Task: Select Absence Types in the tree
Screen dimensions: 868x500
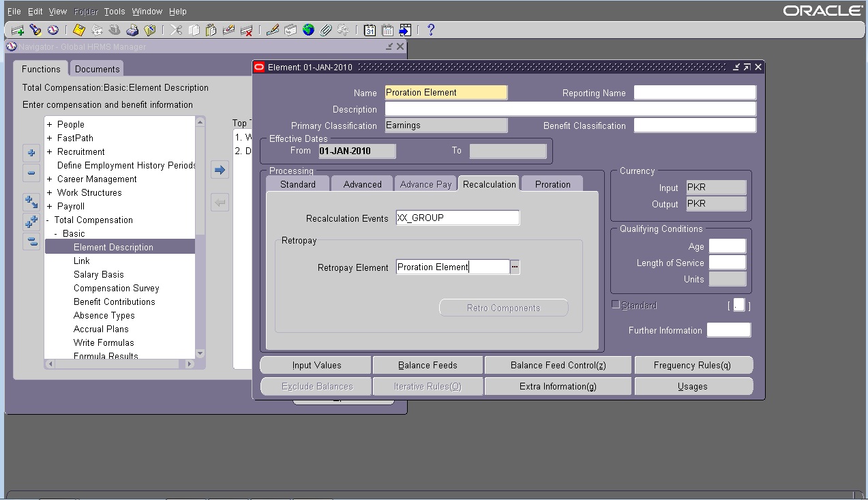Action: (104, 316)
